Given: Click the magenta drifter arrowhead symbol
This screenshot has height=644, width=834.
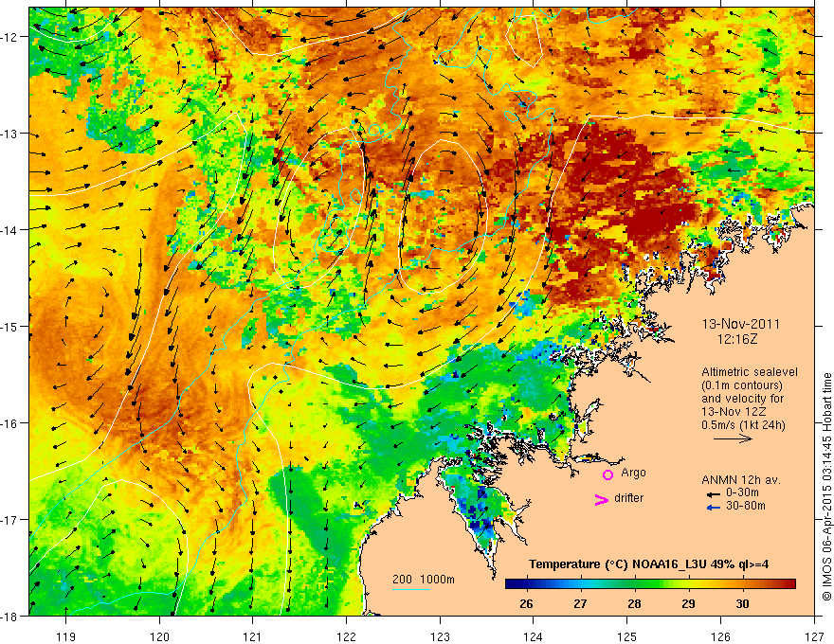Looking at the screenshot, I should [x=601, y=499].
